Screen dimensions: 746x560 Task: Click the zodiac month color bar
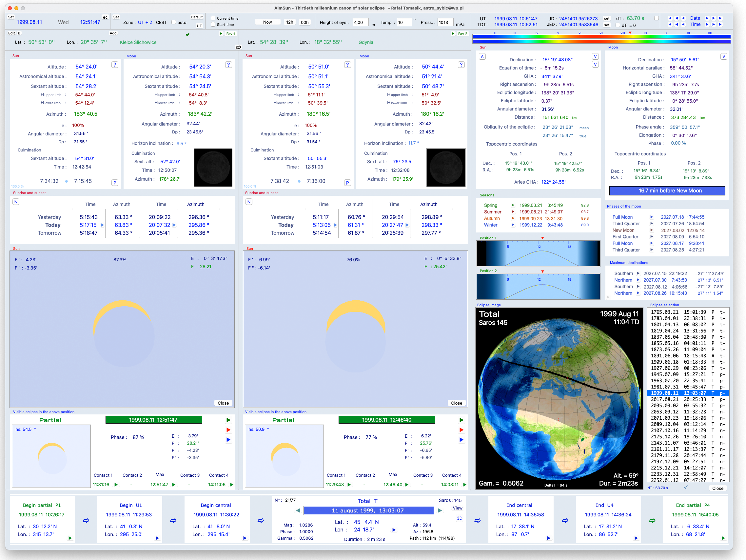602,38
